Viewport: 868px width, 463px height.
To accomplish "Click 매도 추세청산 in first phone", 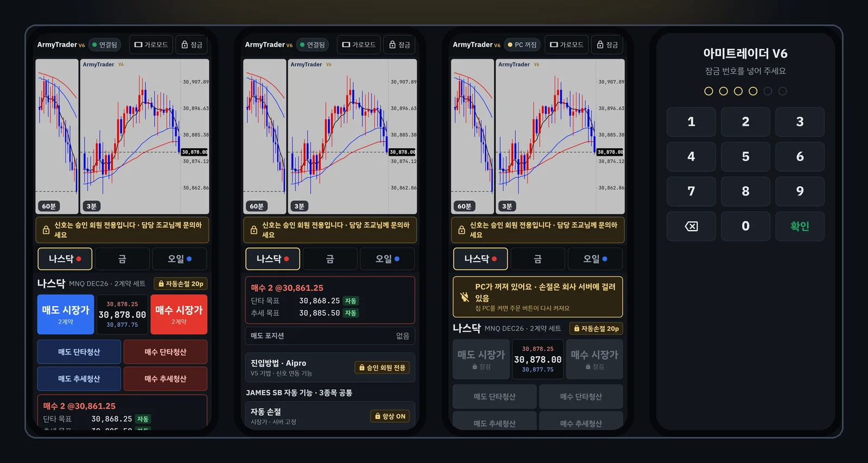I will (79, 379).
